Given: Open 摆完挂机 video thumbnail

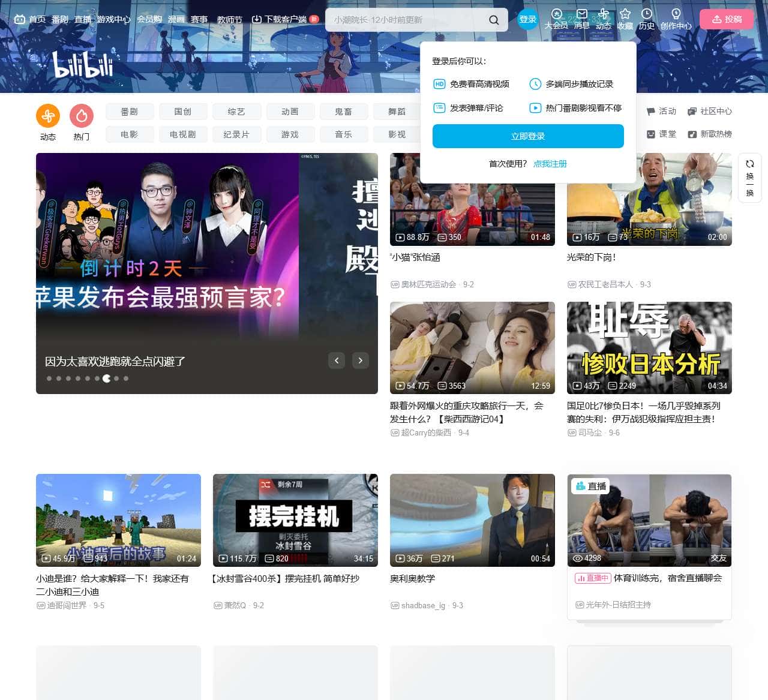Looking at the screenshot, I should click(295, 520).
